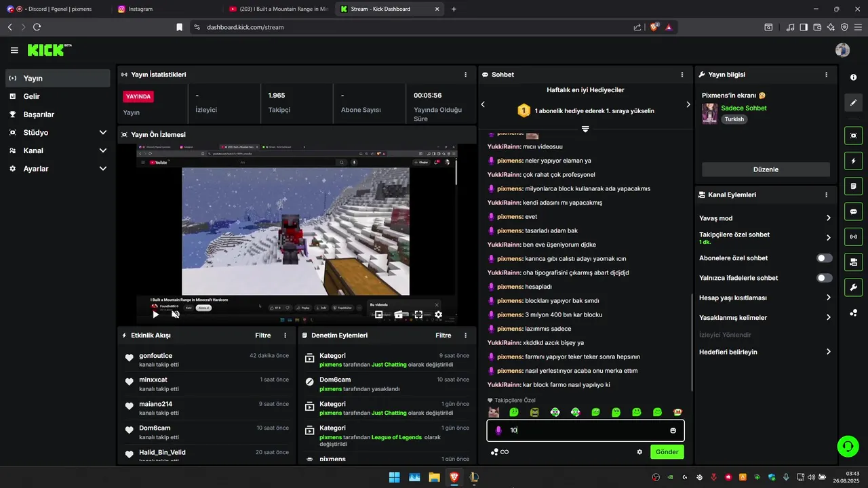Open Etkinlik Akışı panel three-dot menu
Screen dimensions: 868x488
(x=285, y=335)
